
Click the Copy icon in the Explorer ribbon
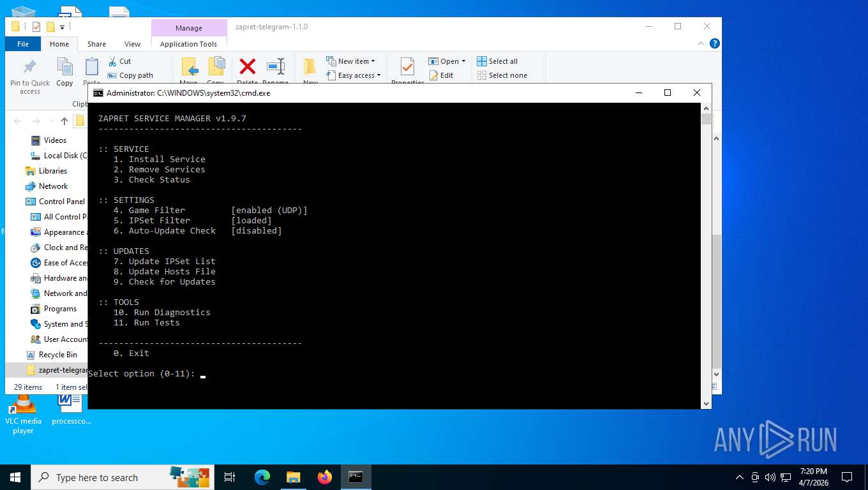pos(64,66)
